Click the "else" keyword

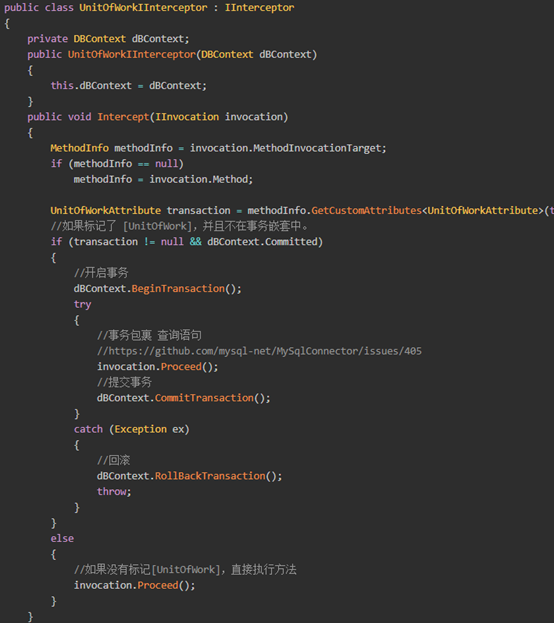(62, 539)
